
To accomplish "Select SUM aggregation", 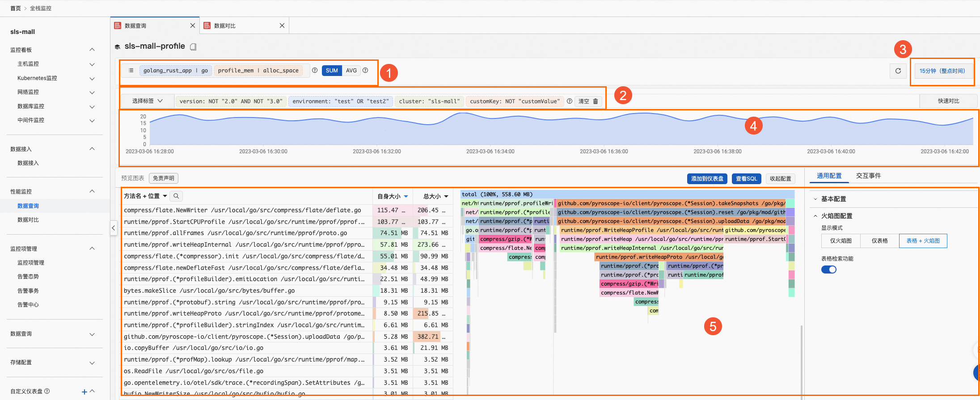I will click(x=332, y=70).
